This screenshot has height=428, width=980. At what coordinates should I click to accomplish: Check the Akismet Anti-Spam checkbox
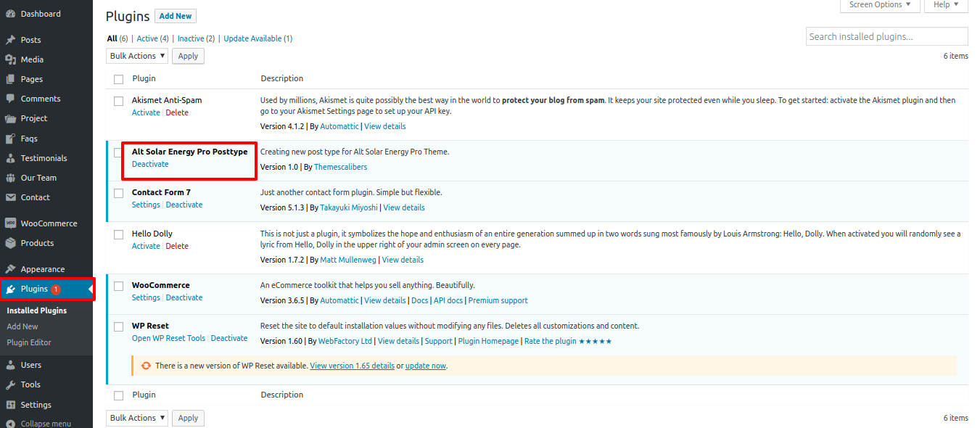tap(118, 101)
